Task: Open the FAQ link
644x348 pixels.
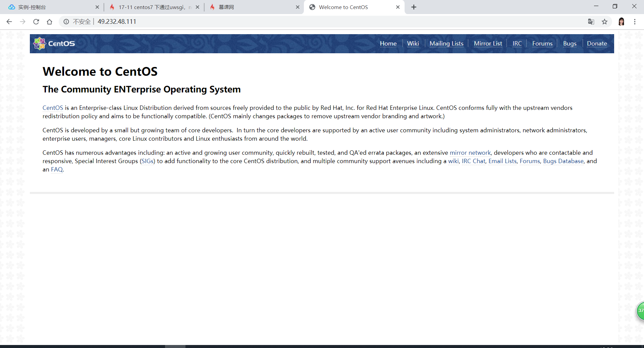Action: point(57,169)
